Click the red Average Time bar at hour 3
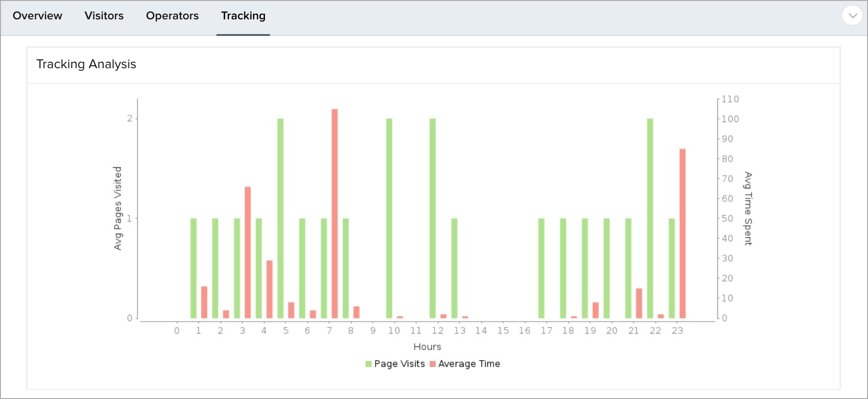Image resolution: width=868 pixels, height=399 pixels. point(247,252)
